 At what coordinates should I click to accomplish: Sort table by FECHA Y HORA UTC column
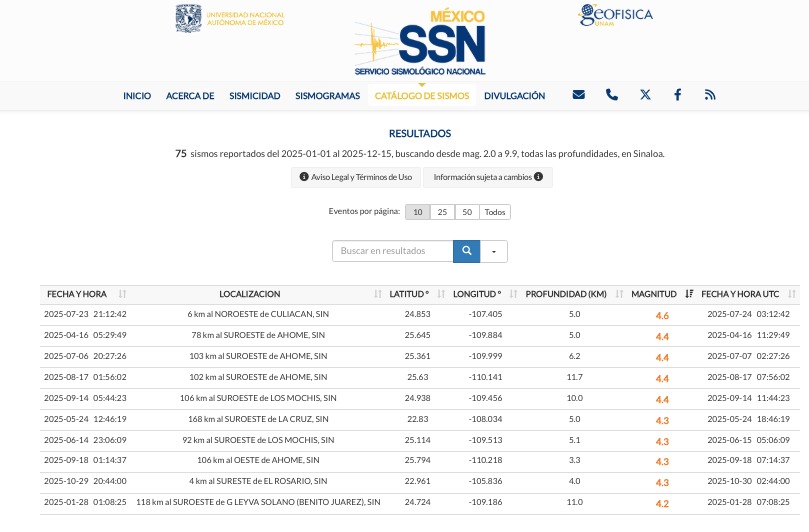(792, 294)
